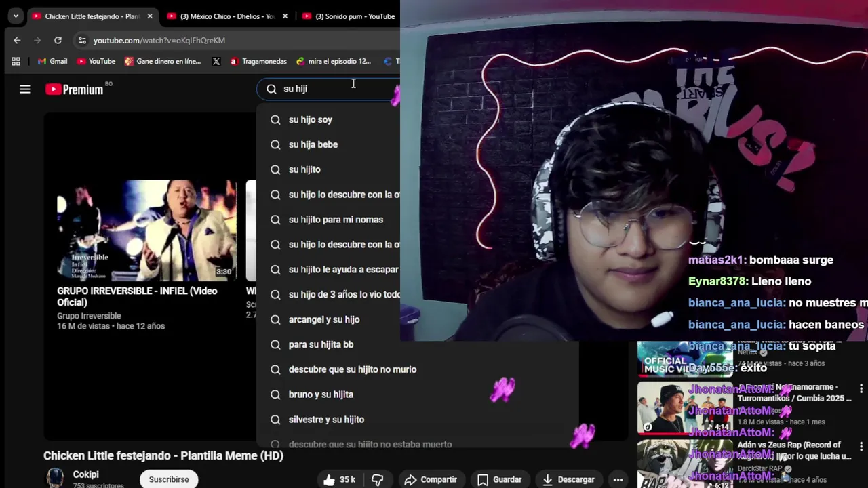Go back with browser back arrow

pos(17,40)
